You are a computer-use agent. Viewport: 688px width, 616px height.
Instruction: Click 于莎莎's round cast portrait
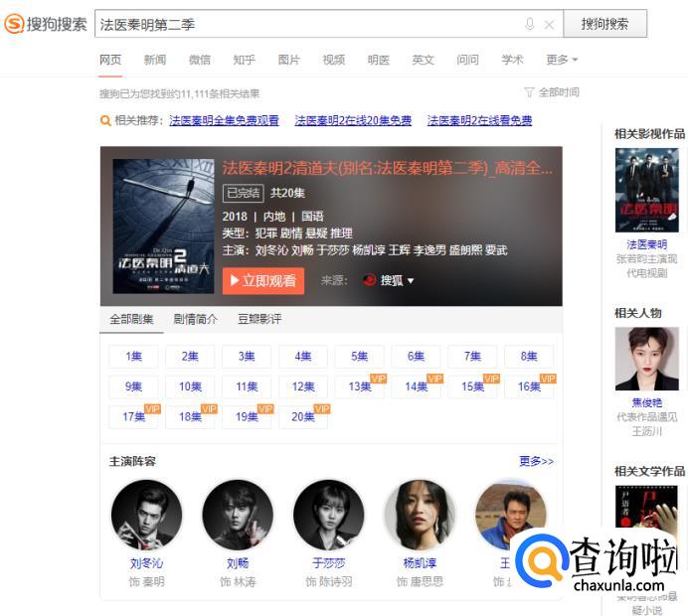click(x=329, y=516)
